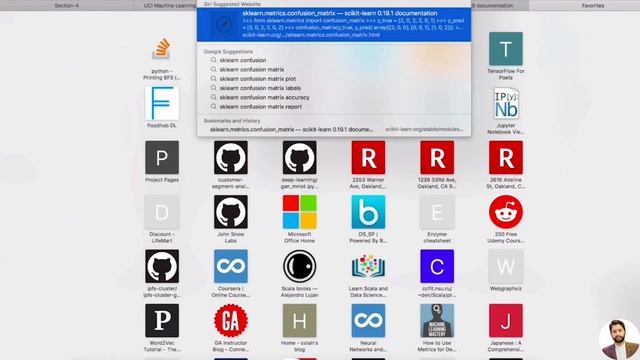The width and height of the screenshot is (640, 360).
Task: Open the 2616 Adeline St Redfin favorite
Action: click(x=506, y=158)
